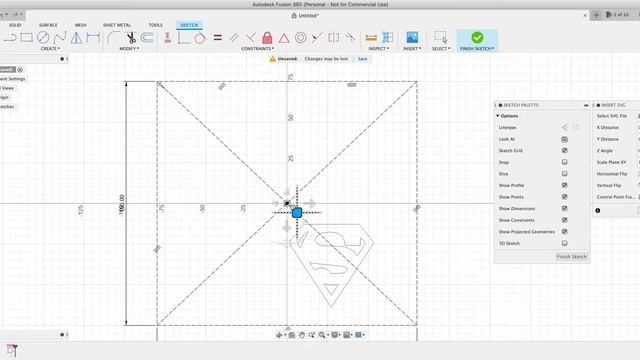Apply the Perpendicular constraint
Viewport: 640px width, 360px height.
(251, 38)
